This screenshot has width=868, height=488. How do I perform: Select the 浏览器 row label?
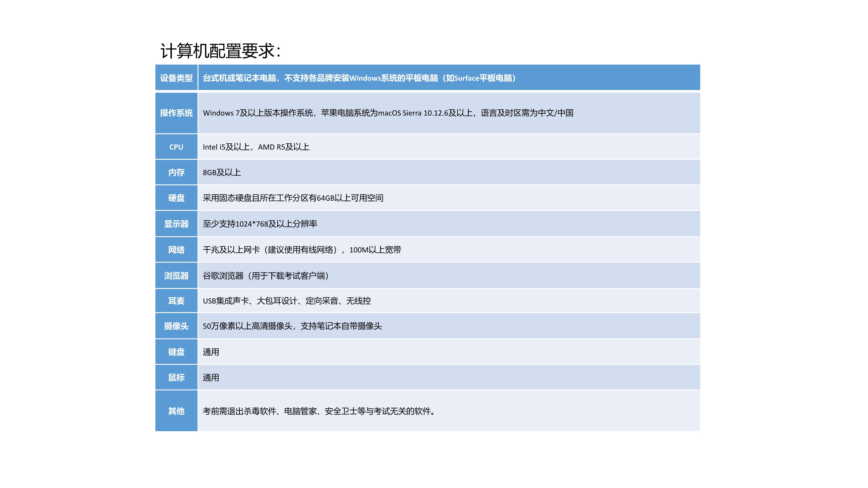click(176, 275)
